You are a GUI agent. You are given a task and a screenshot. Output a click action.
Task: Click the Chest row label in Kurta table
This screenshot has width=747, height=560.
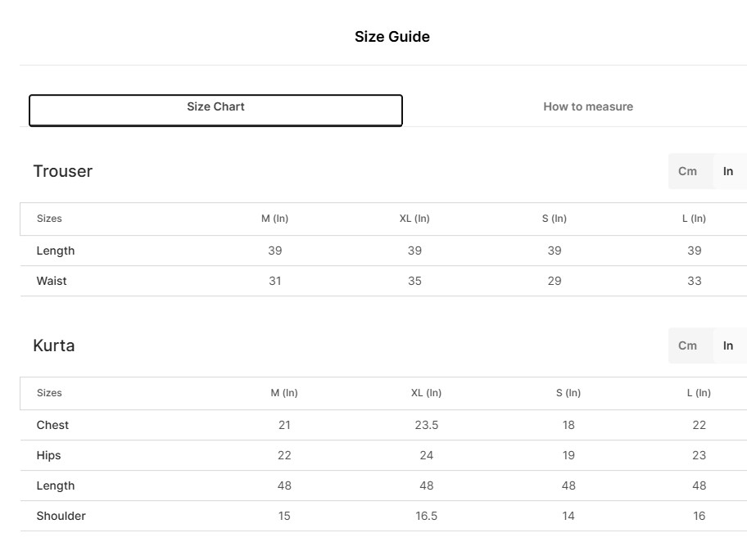(52, 425)
